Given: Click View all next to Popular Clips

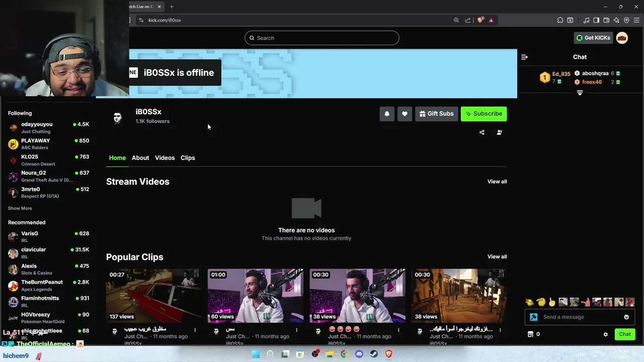Looking at the screenshot, I should coord(497,256).
